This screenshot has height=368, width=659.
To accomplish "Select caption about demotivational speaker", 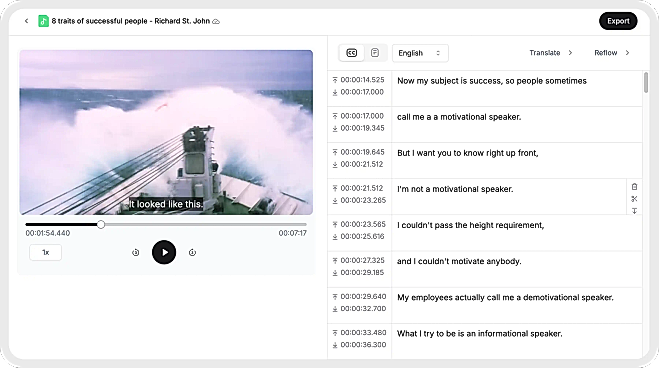I will (505, 298).
